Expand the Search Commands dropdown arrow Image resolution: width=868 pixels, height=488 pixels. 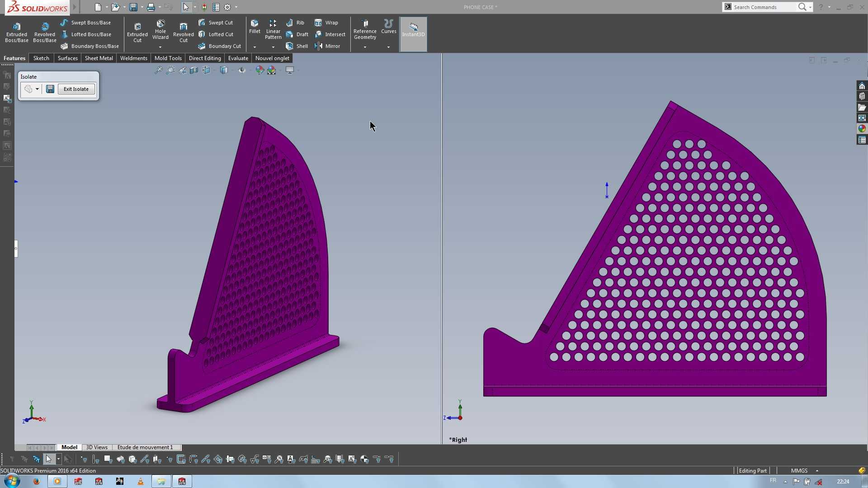(810, 7)
